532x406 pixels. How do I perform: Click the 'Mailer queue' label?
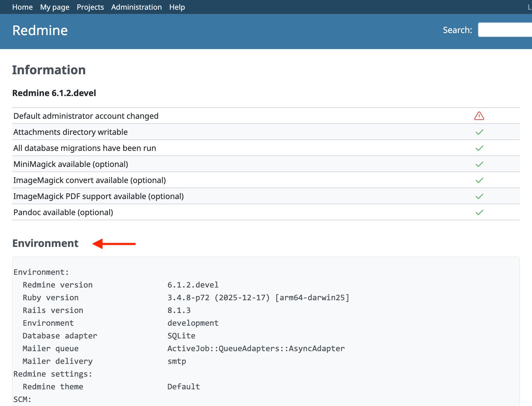click(x=51, y=348)
